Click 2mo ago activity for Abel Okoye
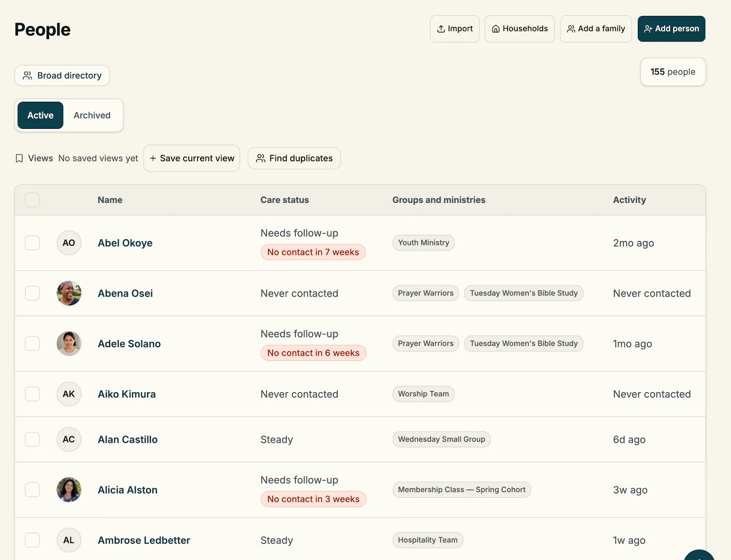The width and height of the screenshot is (731, 560). [x=633, y=243]
